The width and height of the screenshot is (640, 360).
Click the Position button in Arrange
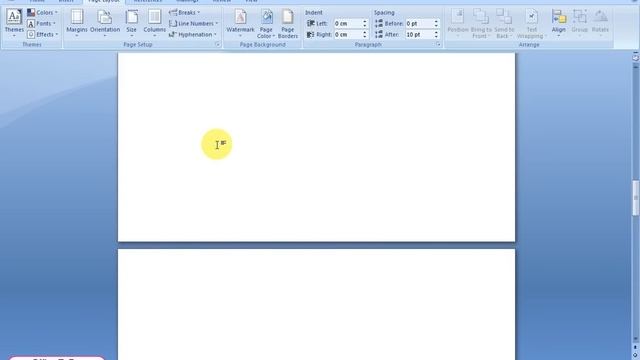click(458, 23)
